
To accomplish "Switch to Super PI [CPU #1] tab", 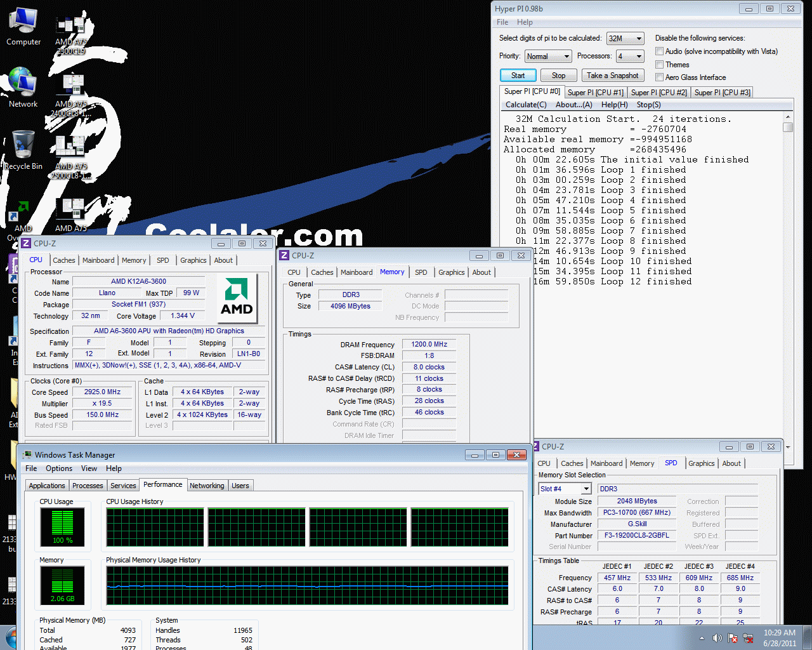I will point(595,93).
